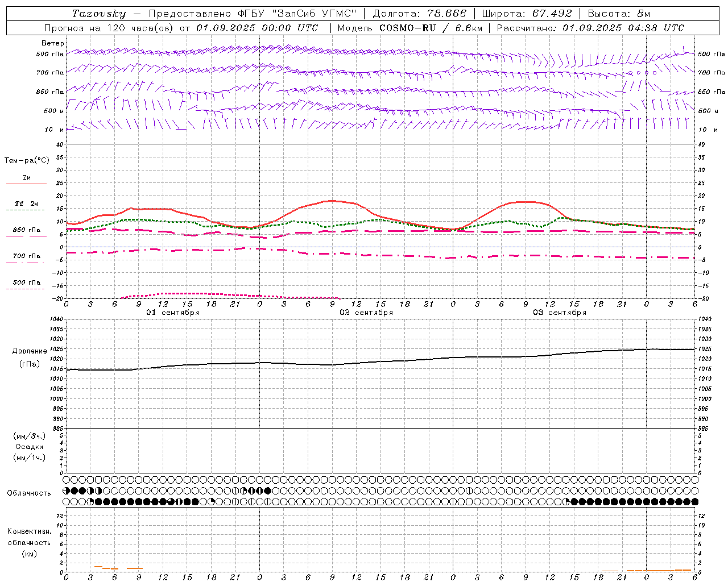Click the "Рассчитано: 01.09.2025 04:38 UTC" text
This screenshot has width=728, height=582.
click(x=590, y=28)
